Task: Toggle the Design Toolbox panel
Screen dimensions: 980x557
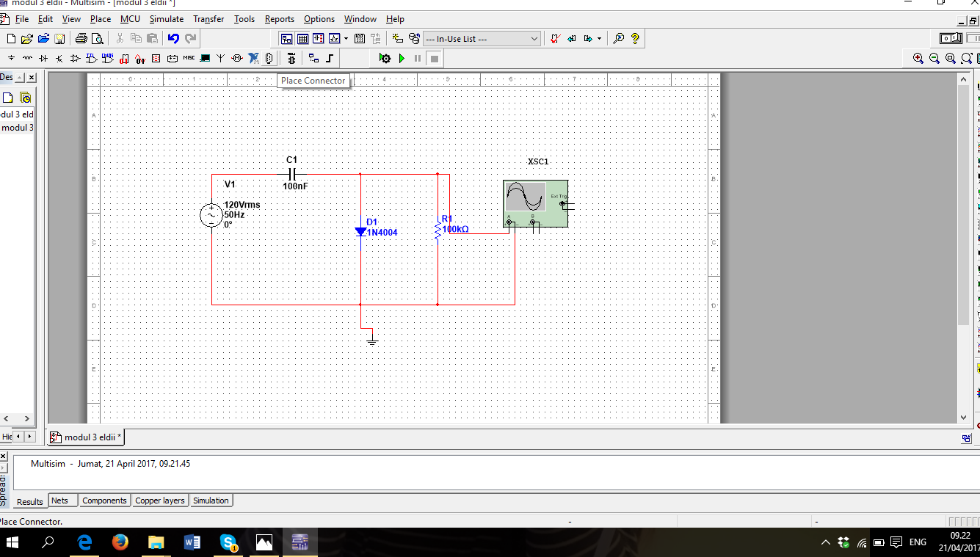Action: 286,39
